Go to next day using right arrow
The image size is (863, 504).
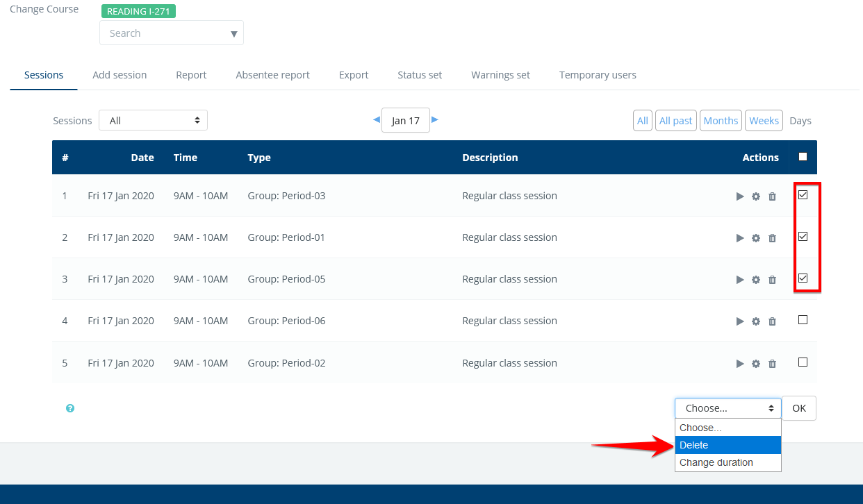click(435, 119)
